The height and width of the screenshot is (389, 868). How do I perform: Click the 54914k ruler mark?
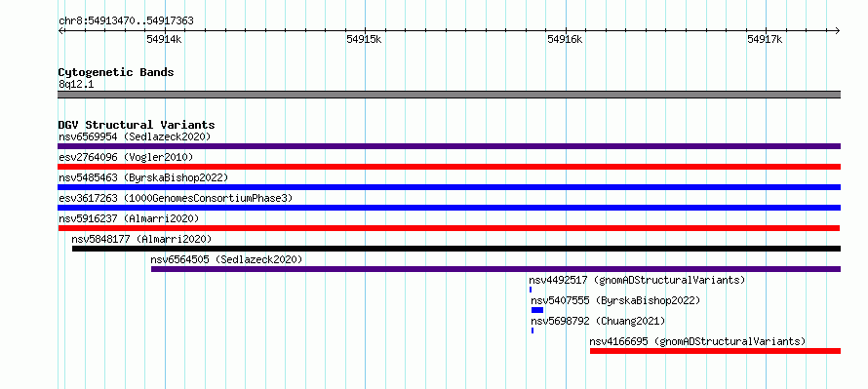coord(165,39)
